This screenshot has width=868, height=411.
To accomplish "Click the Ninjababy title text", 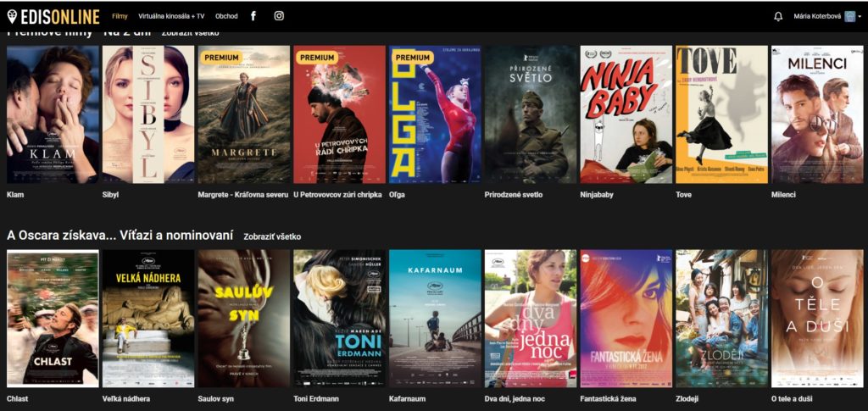I will pyautogui.click(x=597, y=195).
